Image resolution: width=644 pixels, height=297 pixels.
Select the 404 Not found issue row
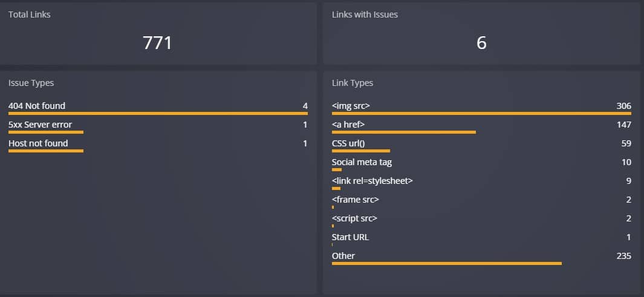158,108
